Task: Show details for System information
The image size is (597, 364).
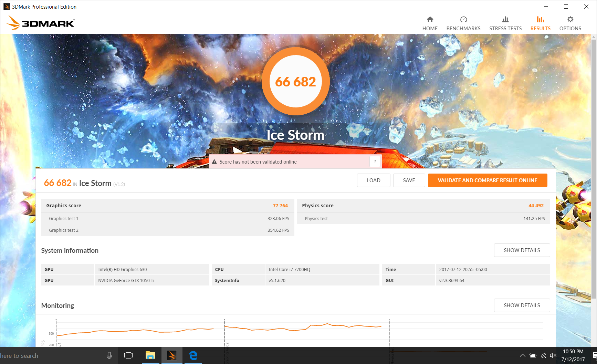Action: point(522,250)
